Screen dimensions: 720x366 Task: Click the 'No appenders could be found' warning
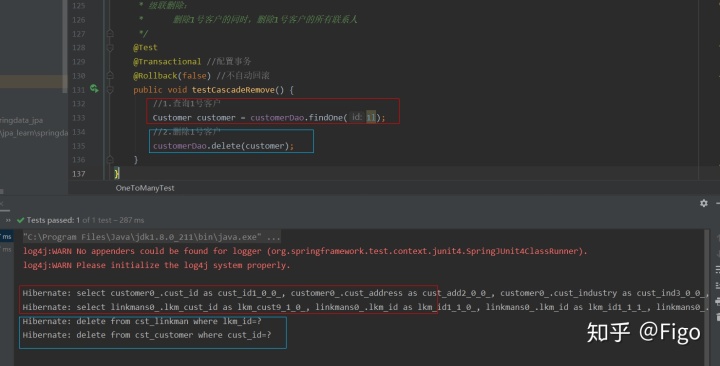pyautogui.click(x=305, y=251)
